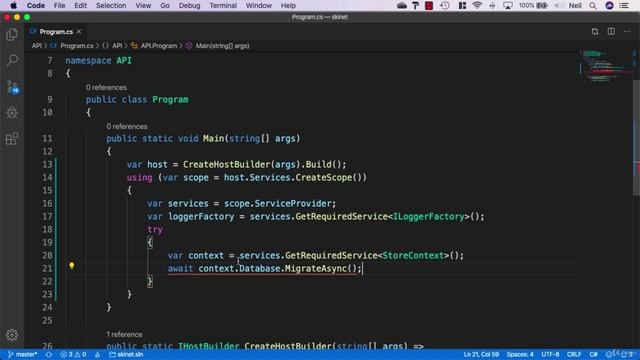Click the flame icon in status bar

pyautogui.click(x=97, y=354)
